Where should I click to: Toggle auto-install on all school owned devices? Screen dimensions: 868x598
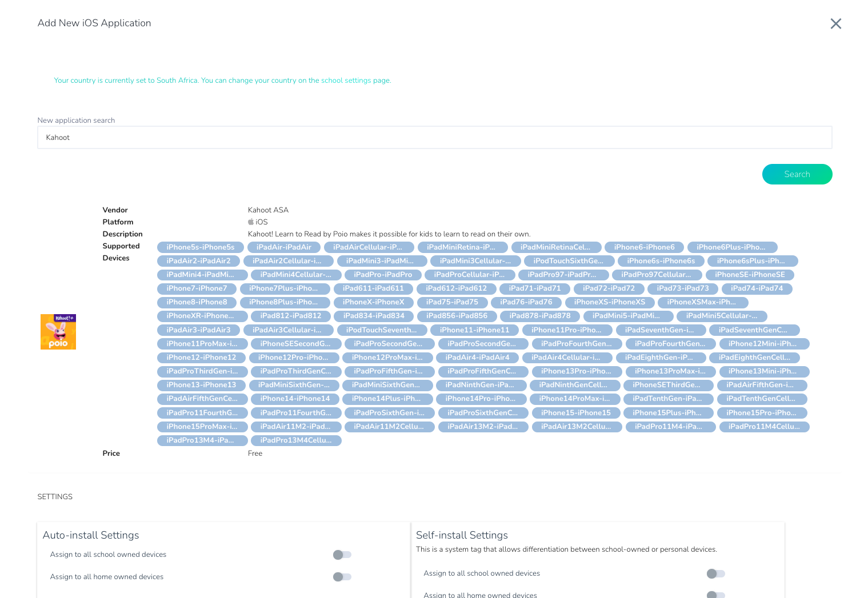pos(342,555)
